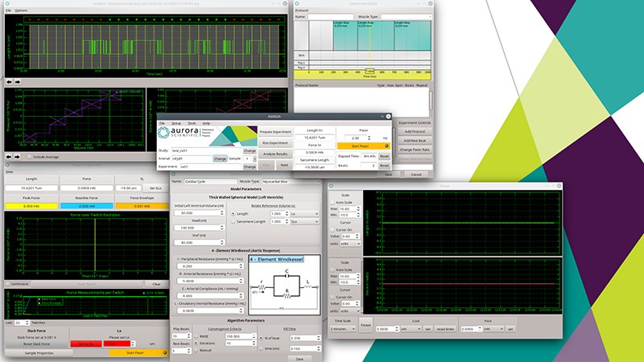644x362 pixels.
Task: Open the units dropdown for the Length In scope
Action: [350, 244]
